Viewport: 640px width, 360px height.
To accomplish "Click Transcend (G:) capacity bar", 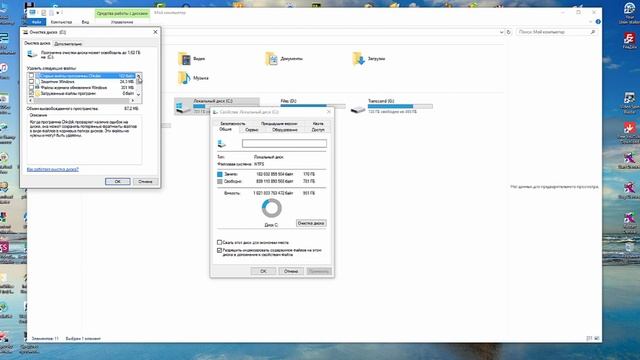I will click(x=400, y=106).
